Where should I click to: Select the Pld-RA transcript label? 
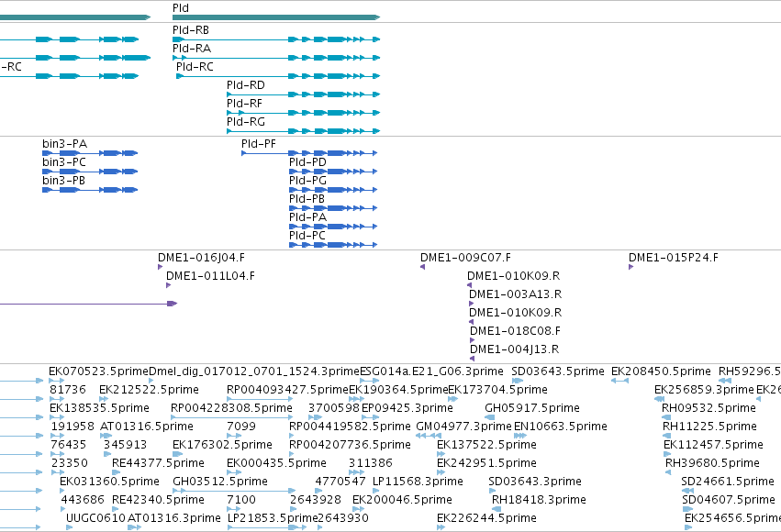click(x=192, y=49)
